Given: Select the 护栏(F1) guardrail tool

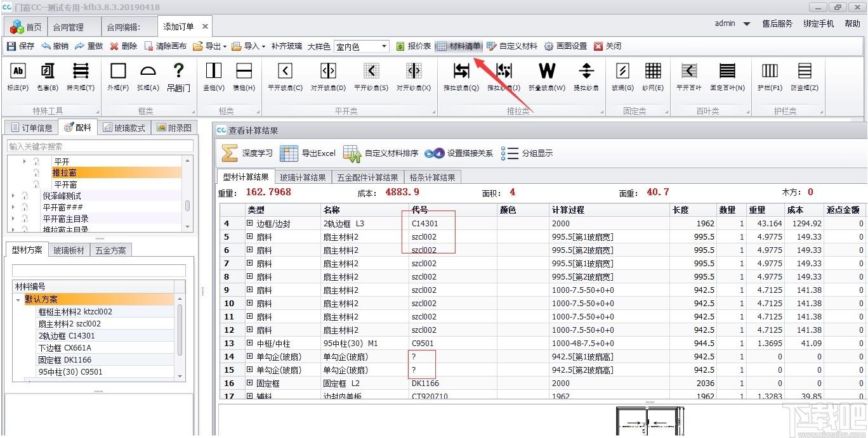Looking at the screenshot, I should point(770,77).
